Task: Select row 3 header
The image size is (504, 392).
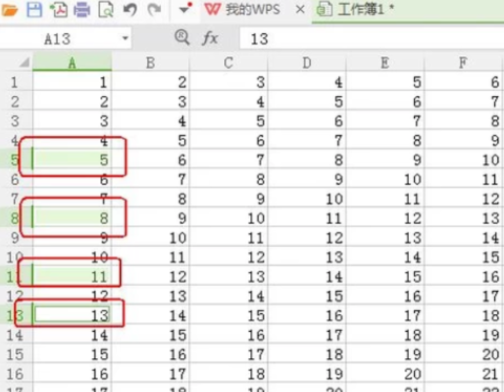Action: pyautogui.click(x=15, y=121)
